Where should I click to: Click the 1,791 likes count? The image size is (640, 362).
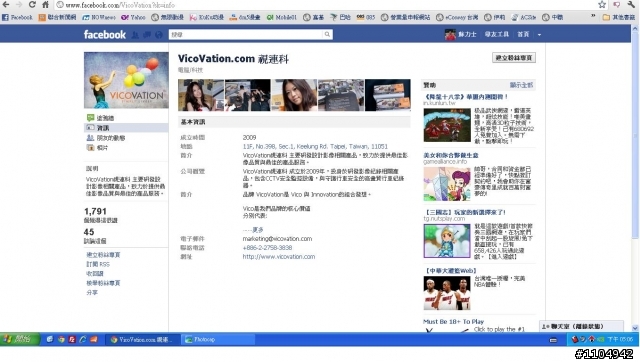pyautogui.click(x=95, y=211)
